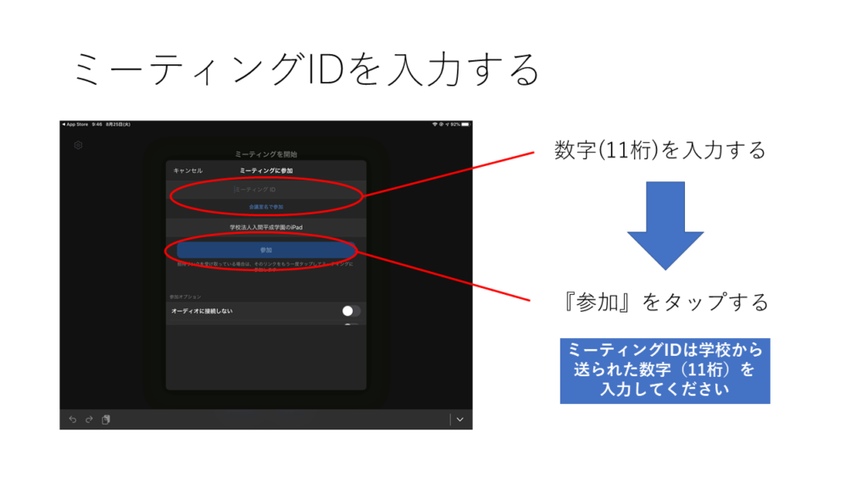
Task: Click the text 『参加』をタップする
Action: pos(665,302)
